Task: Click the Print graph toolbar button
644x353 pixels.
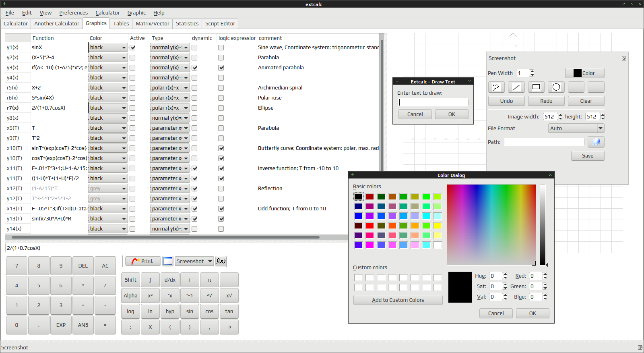Action: (x=143, y=261)
